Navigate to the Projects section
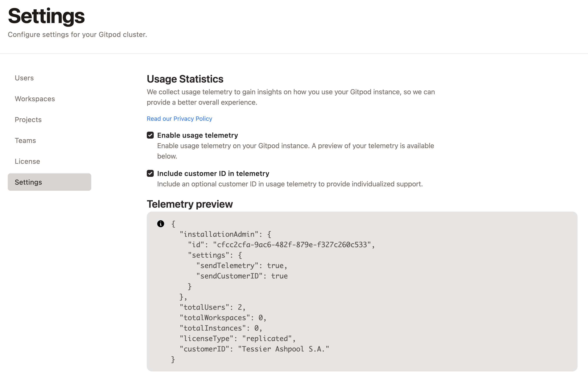The image size is (588, 381). tap(28, 120)
